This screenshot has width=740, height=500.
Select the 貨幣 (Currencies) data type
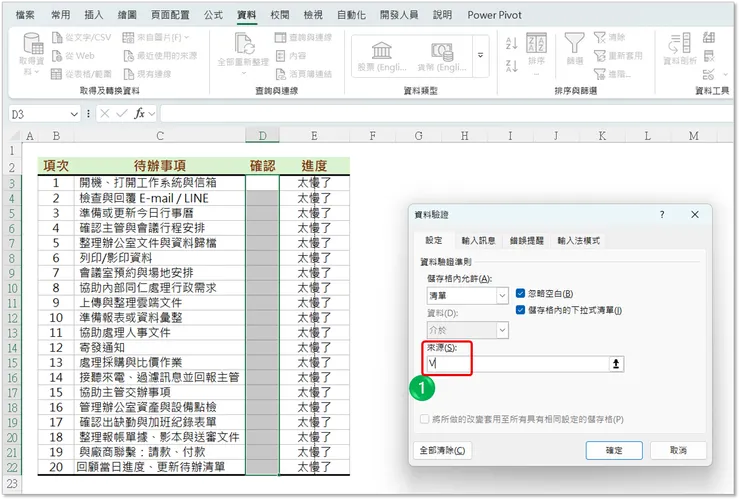pyautogui.click(x=442, y=56)
